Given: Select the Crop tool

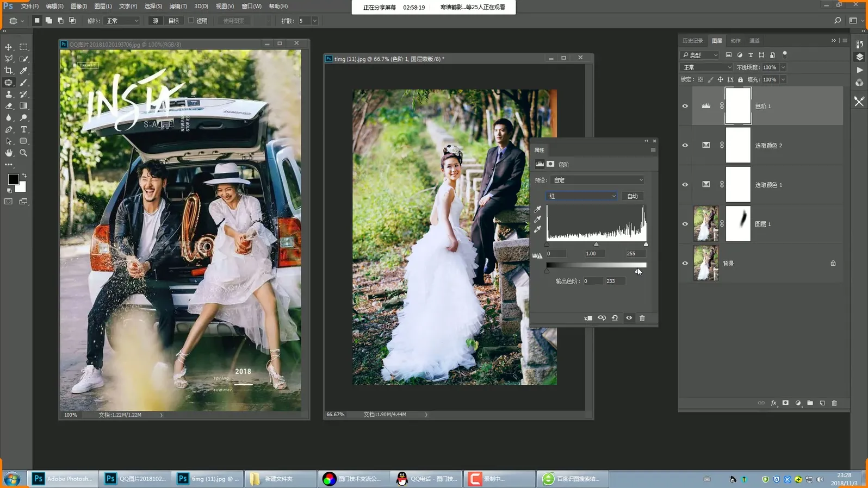Looking at the screenshot, I should click(9, 71).
